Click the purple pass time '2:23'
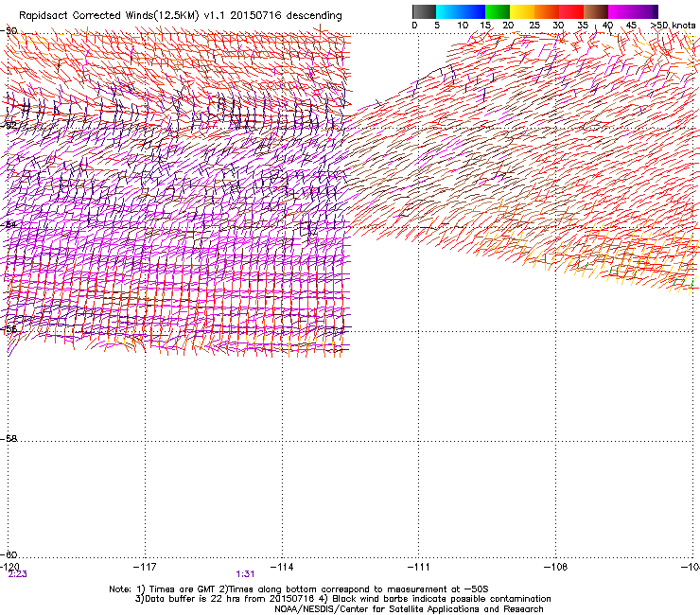Image resolution: width=700 pixels, height=615 pixels. [17, 574]
